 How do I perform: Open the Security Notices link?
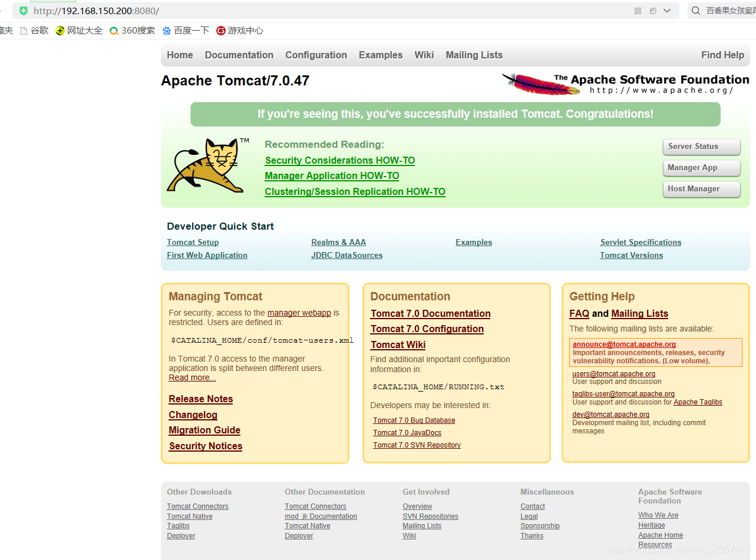pyautogui.click(x=206, y=446)
